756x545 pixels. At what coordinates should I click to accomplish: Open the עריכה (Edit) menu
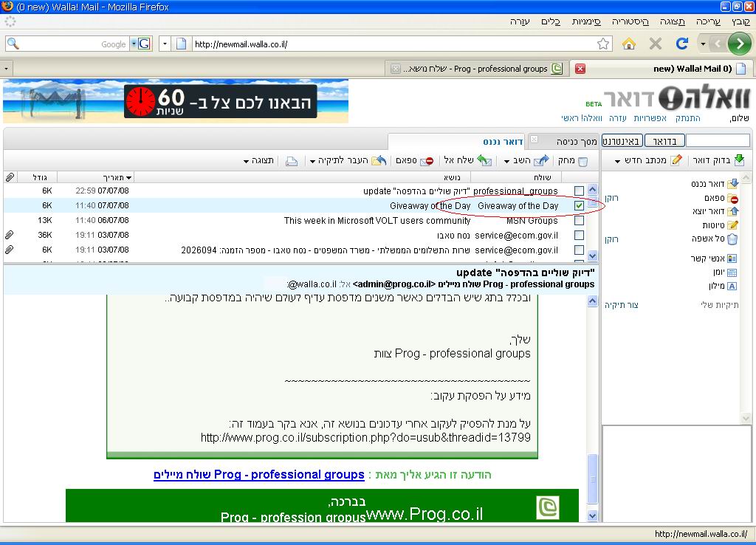point(708,21)
